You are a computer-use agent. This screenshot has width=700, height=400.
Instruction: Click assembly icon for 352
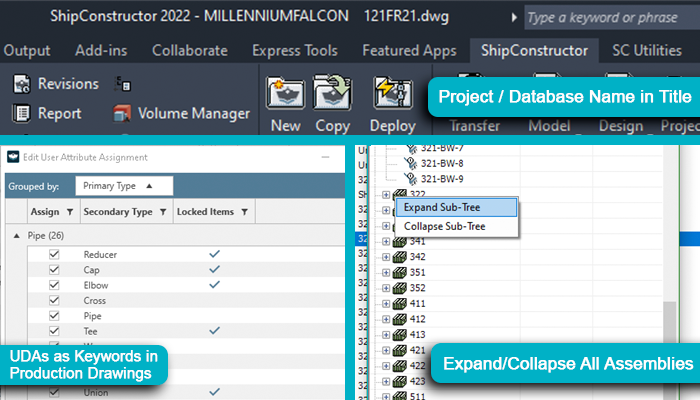(x=400, y=288)
